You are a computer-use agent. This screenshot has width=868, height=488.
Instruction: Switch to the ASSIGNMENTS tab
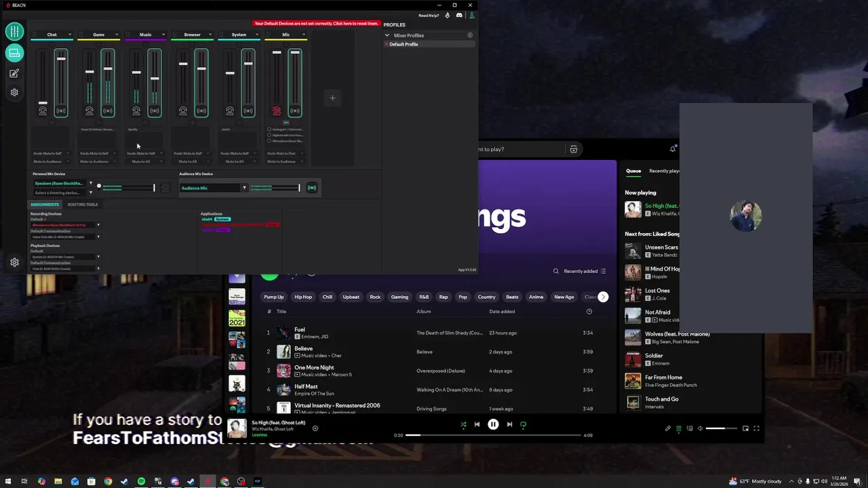45,204
